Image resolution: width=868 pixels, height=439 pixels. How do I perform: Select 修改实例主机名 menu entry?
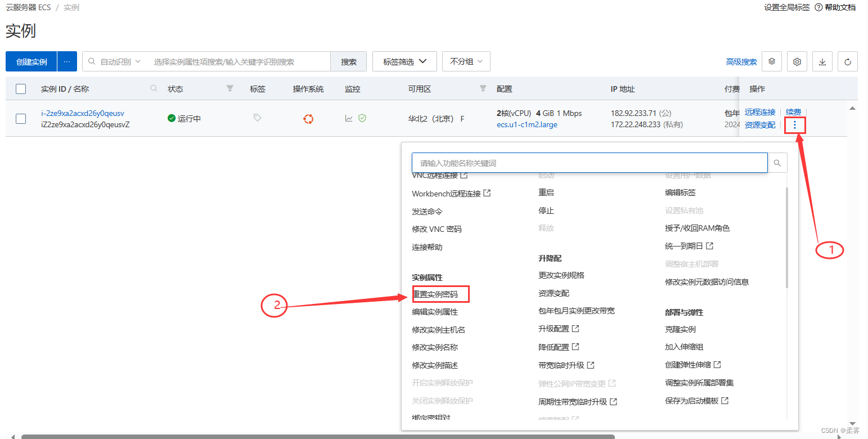pos(439,330)
